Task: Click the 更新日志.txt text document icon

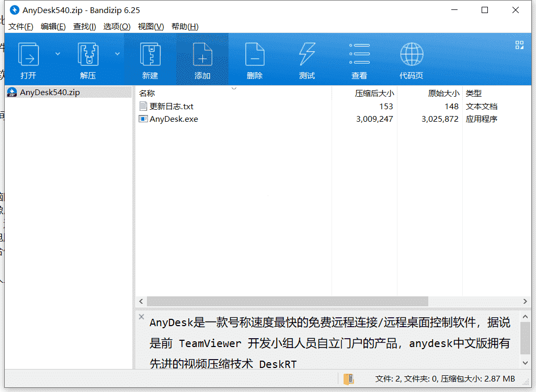Action: (143, 106)
